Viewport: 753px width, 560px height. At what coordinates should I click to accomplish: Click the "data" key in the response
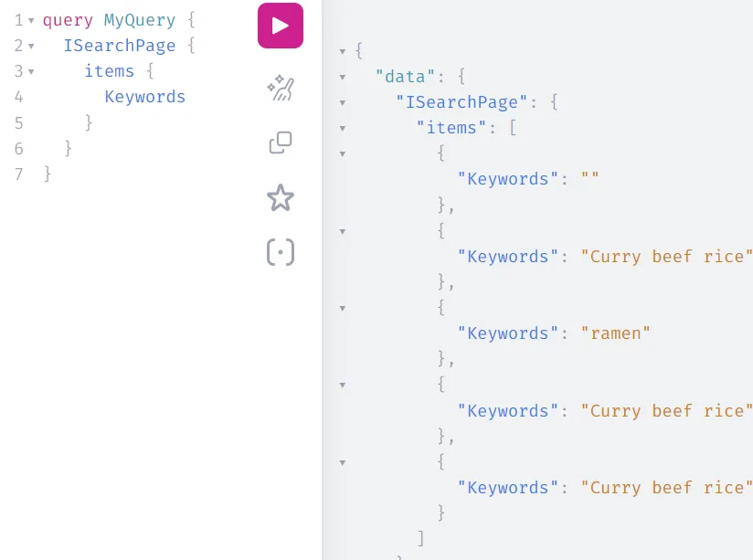[405, 77]
